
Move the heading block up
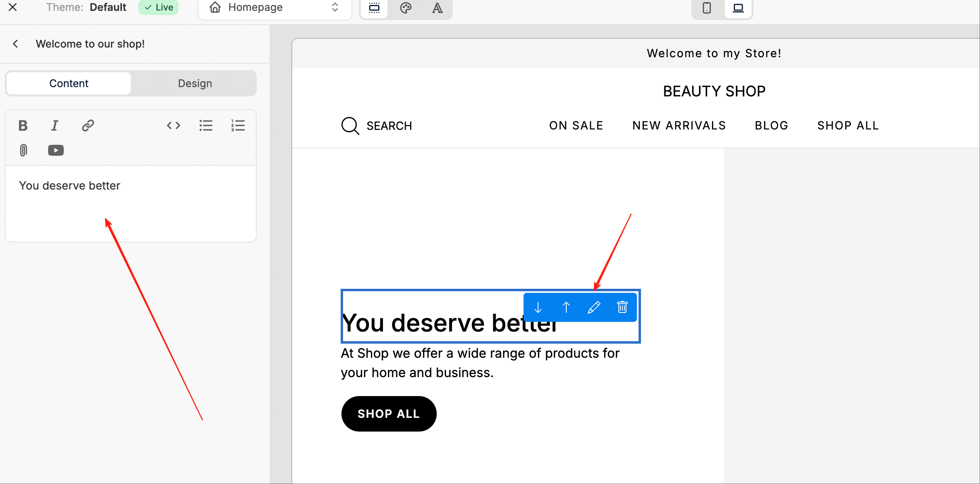pyautogui.click(x=566, y=307)
